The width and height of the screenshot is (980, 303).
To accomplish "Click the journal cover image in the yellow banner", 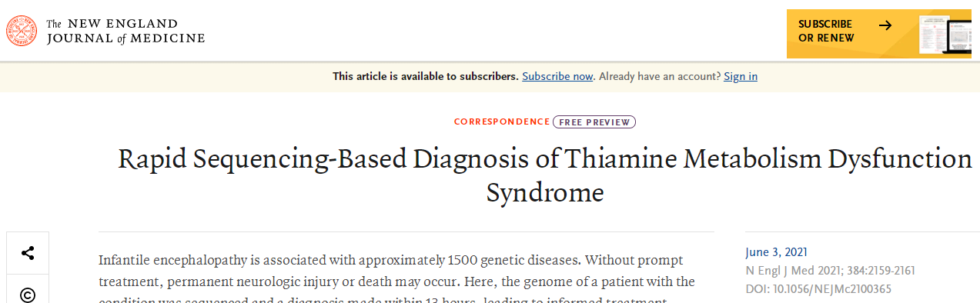I will [935, 34].
